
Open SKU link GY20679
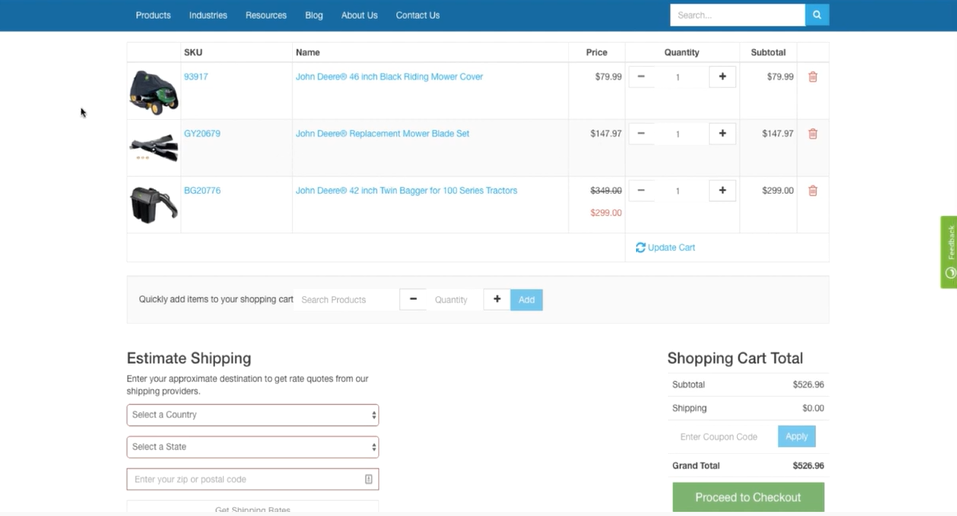coord(202,134)
